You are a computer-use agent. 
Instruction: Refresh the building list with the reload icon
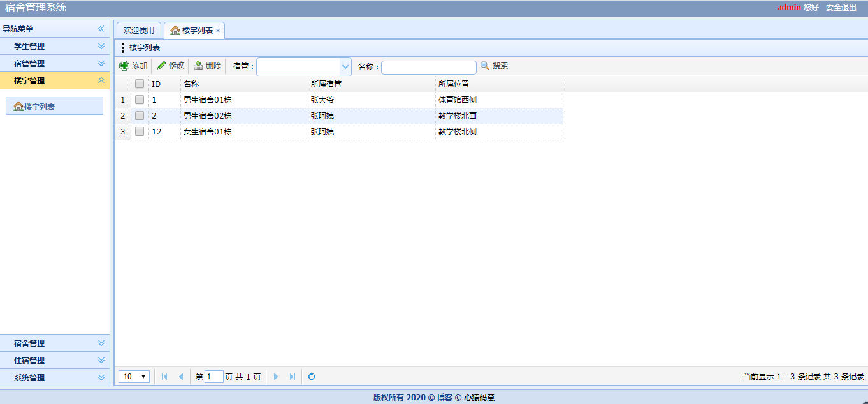(311, 376)
